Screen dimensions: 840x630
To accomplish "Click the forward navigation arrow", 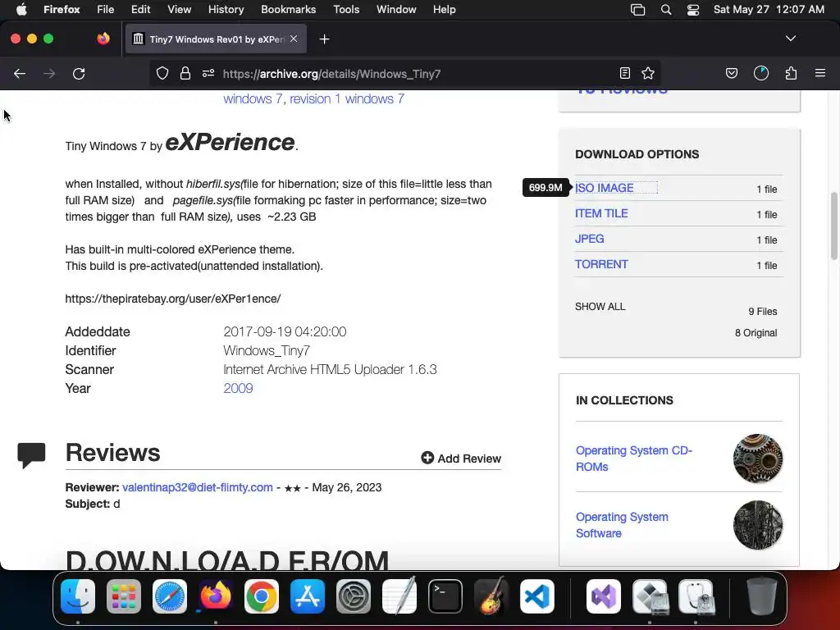I will point(49,73).
